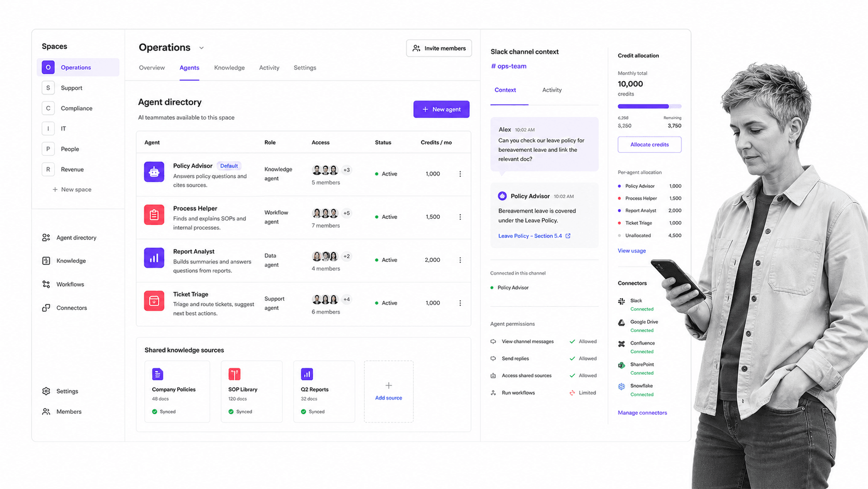Expand the Operations space dropdown chevron
This screenshot has height=489, width=868.
click(201, 48)
